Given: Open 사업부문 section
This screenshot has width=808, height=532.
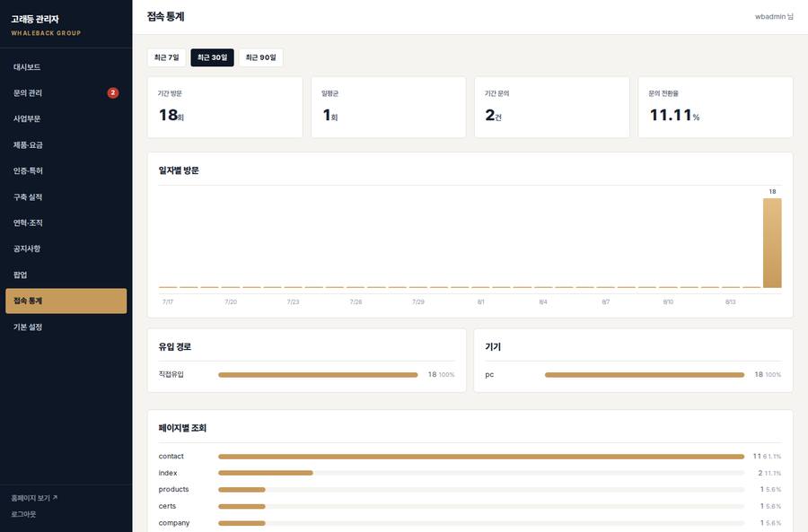Looking at the screenshot, I should pos(66,118).
